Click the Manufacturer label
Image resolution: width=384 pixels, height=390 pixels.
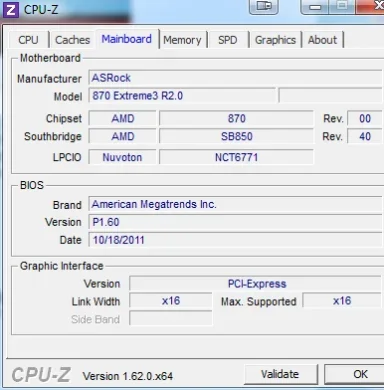tap(49, 79)
